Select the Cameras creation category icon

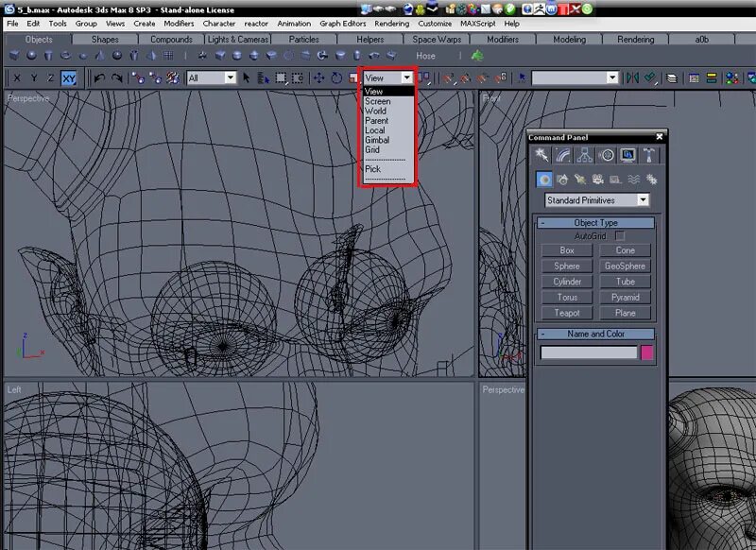pos(597,179)
